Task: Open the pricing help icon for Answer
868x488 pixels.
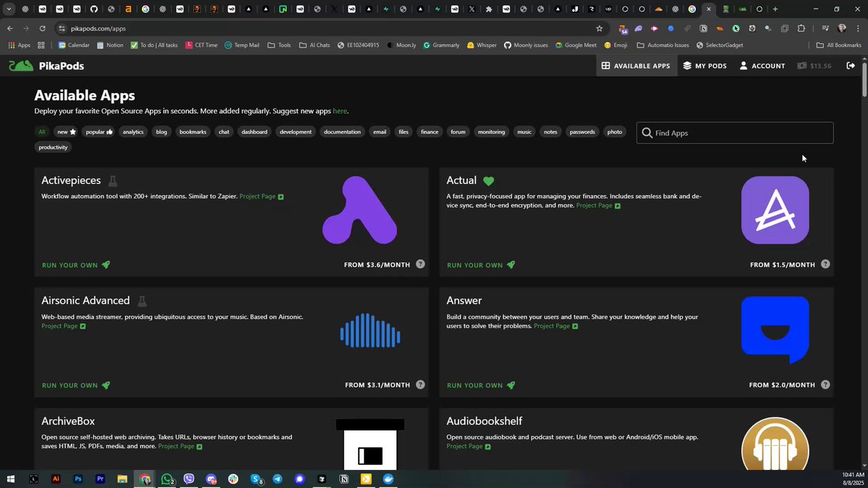Action: pyautogui.click(x=825, y=385)
